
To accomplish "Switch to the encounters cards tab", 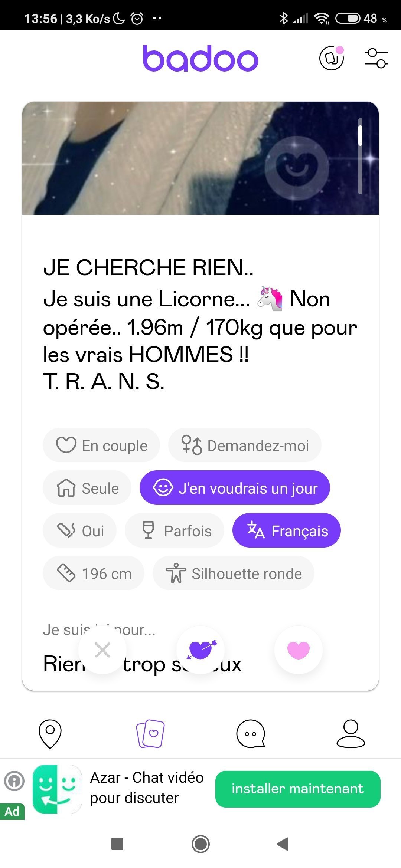I will pos(150,734).
